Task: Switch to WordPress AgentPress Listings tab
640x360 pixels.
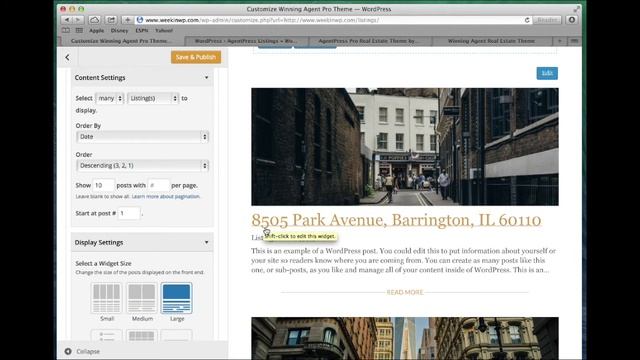Action: tap(246, 41)
